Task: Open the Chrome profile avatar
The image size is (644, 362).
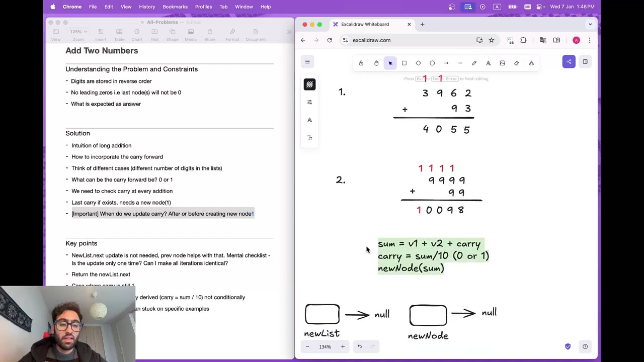Action: point(576,40)
